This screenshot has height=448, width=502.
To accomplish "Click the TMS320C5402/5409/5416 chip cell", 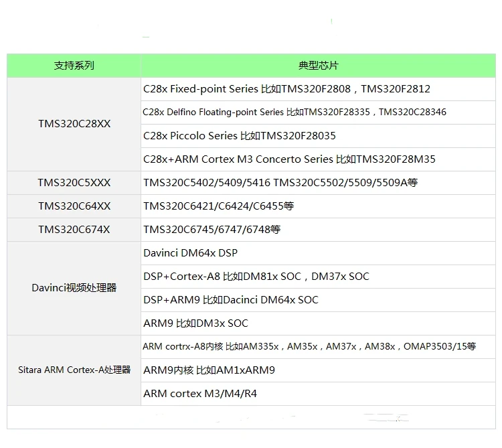I will click(318, 183).
